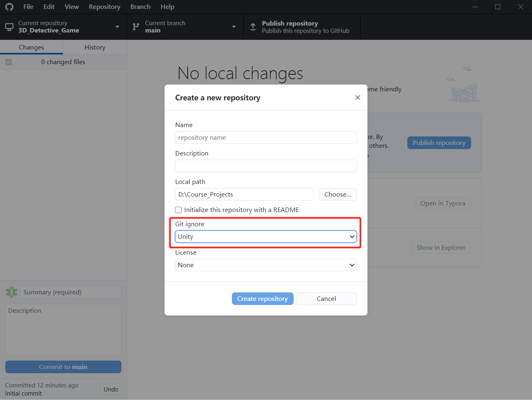532x400 pixels.
Task: Expand the Current repository selector
Action: point(117,27)
